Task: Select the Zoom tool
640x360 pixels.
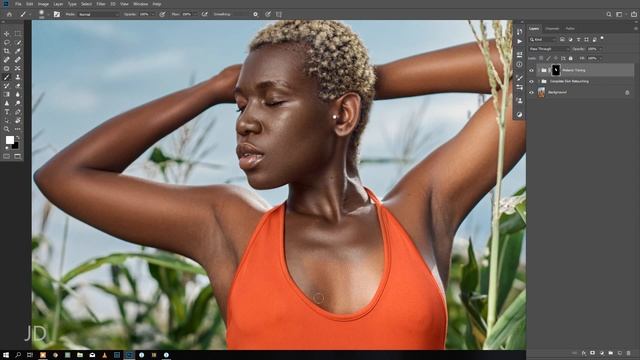Action: point(7,129)
